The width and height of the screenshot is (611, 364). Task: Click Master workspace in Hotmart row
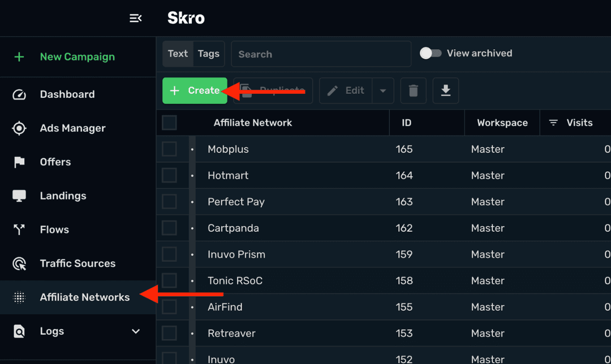(488, 176)
